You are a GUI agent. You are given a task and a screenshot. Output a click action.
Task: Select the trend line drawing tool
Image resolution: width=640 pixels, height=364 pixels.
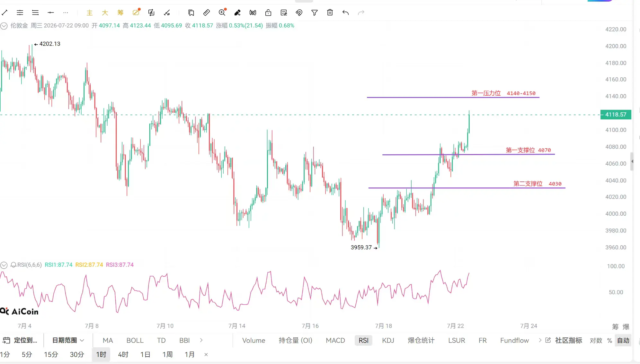[x=4, y=13]
